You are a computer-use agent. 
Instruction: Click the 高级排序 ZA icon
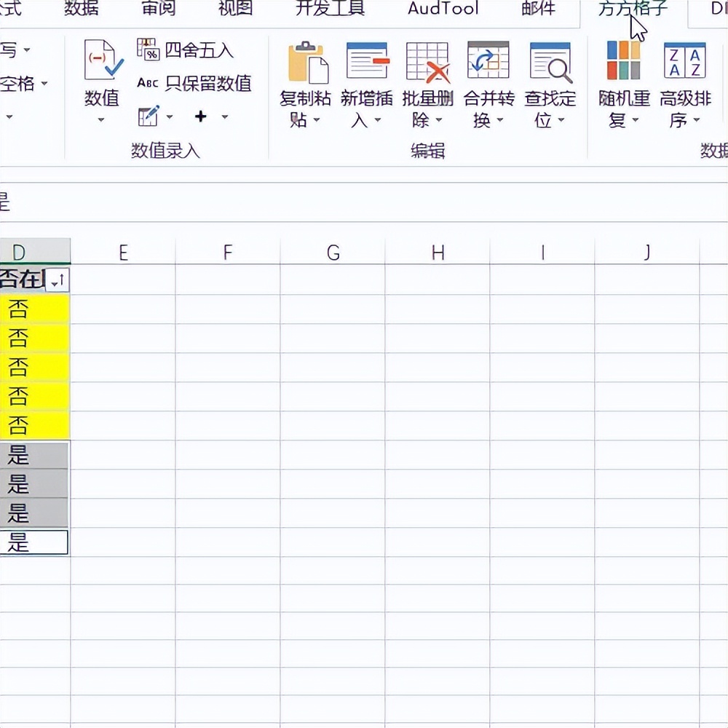[685, 60]
